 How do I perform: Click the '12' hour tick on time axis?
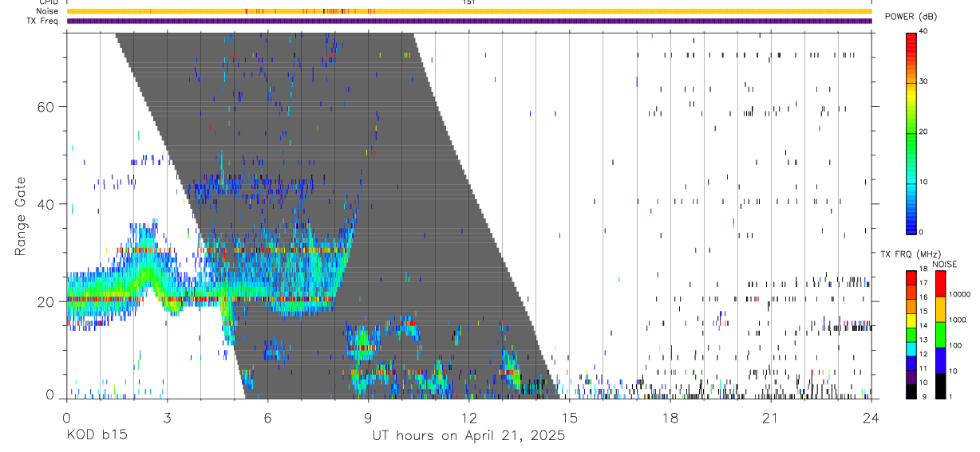pos(468,419)
